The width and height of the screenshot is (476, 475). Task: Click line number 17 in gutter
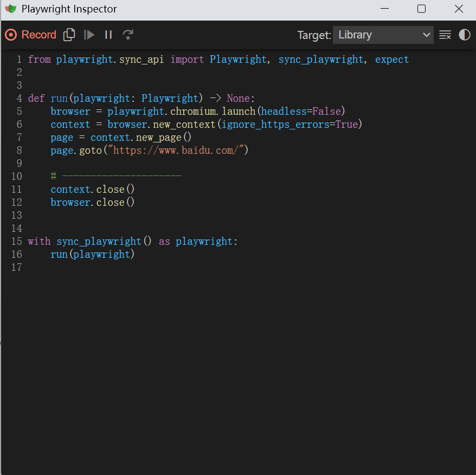click(17, 267)
